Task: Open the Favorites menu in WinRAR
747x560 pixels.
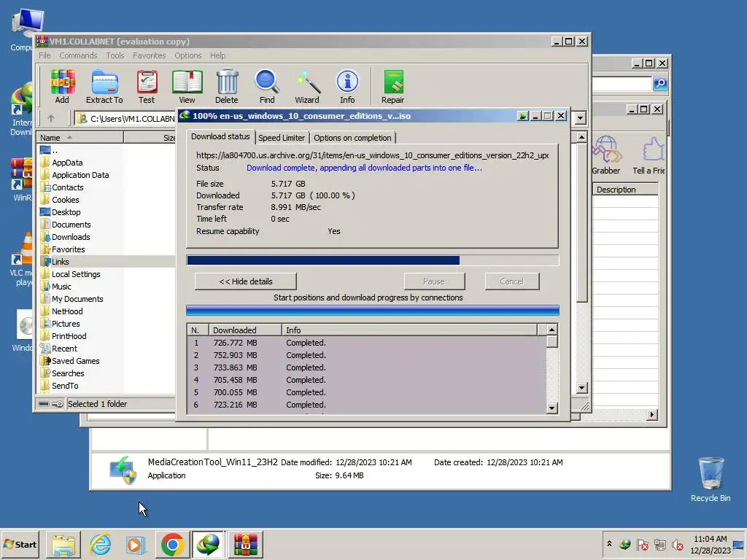Action: click(150, 55)
